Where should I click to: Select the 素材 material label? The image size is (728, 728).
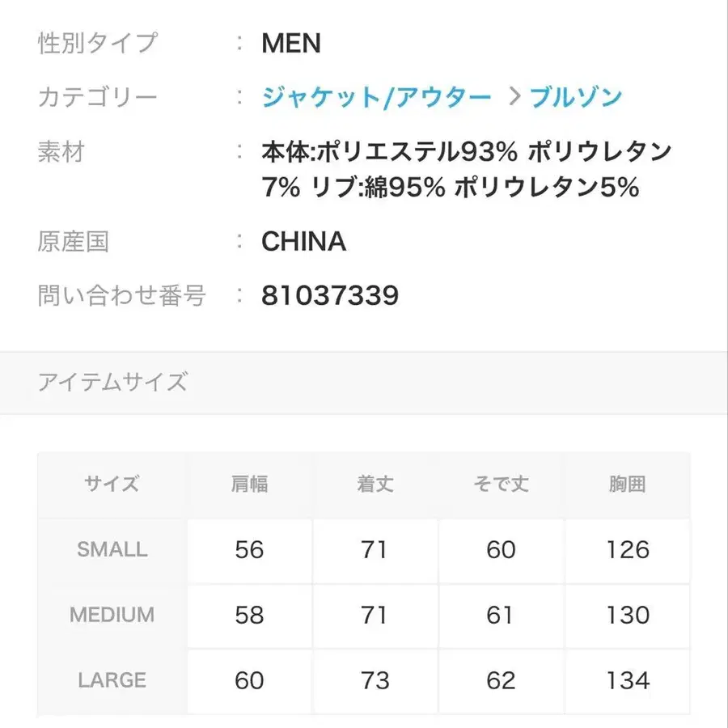(61, 151)
